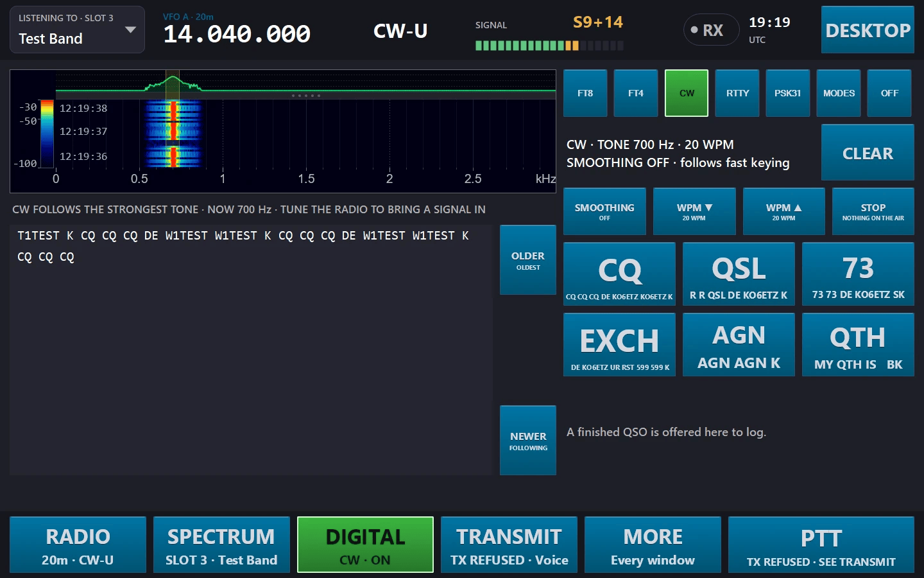Image resolution: width=924 pixels, height=578 pixels.
Task: Click the signal strength meter bar
Action: (549, 46)
